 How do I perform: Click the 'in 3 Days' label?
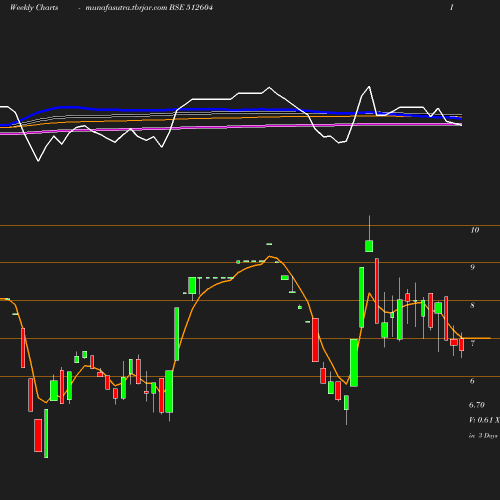[483, 435]
